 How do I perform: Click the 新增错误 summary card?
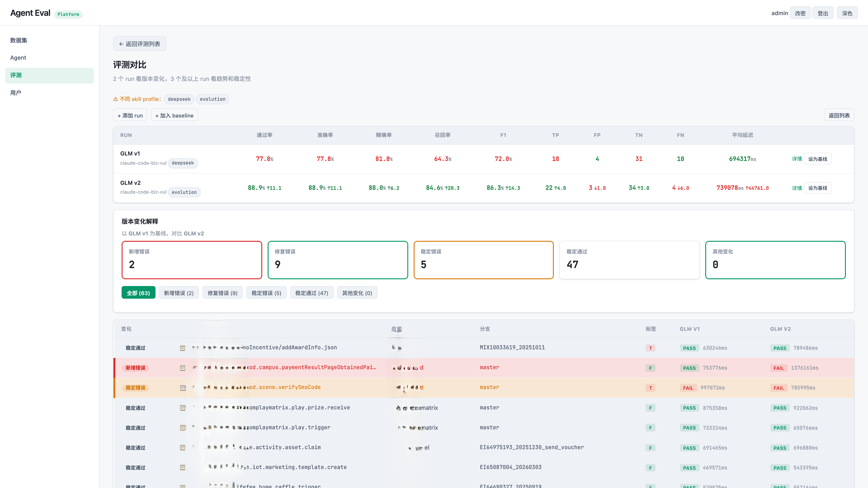point(192,260)
